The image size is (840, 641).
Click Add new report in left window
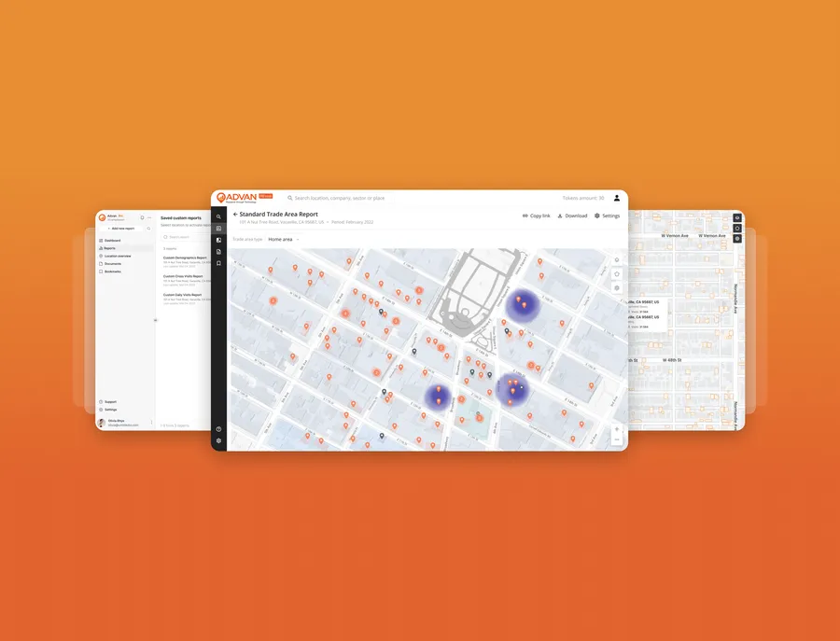coord(120,229)
